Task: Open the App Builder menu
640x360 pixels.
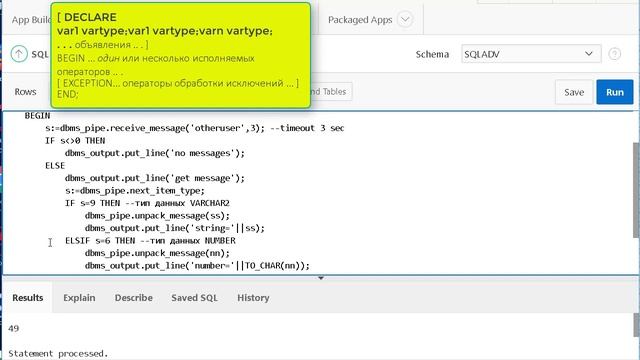Action: [x=31, y=20]
